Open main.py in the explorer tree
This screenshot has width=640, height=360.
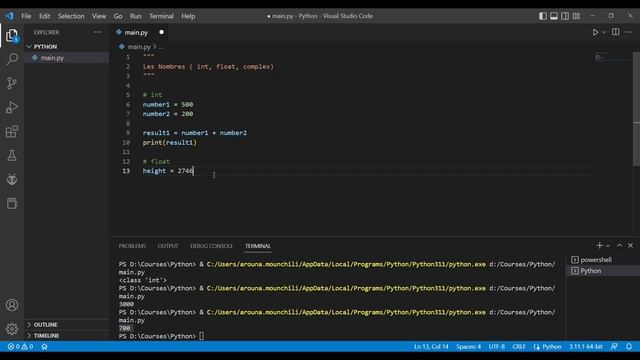click(67, 58)
